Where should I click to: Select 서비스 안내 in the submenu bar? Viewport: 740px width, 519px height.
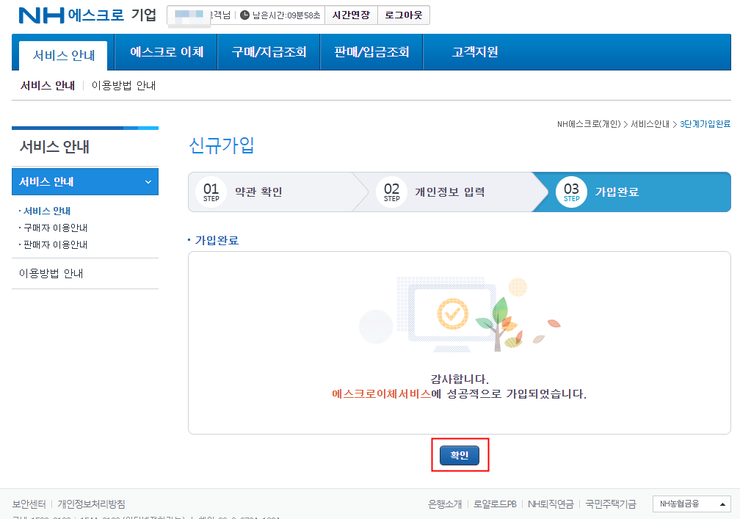48,85
